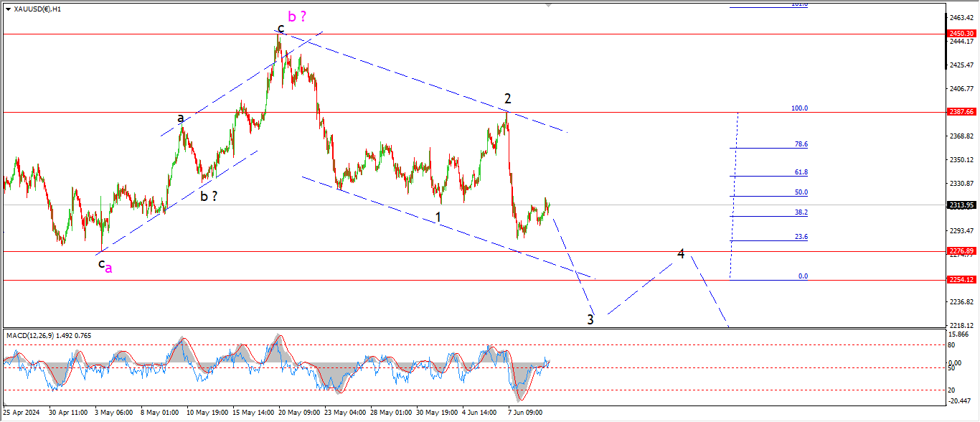The height and width of the screenshot is (422, 980).
Task: Select the red 2450.30 price level tag
Action: click(961, 34)
